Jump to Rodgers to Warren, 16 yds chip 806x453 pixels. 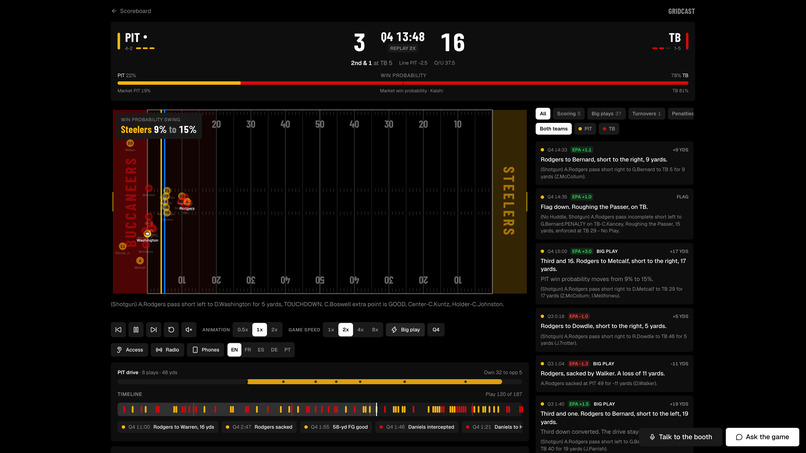168,427
